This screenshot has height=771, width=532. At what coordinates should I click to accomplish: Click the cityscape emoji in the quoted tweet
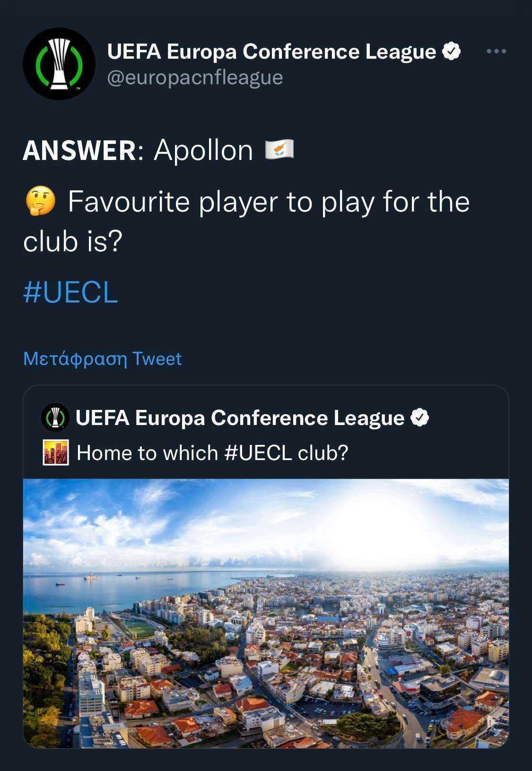pos(56,453)
